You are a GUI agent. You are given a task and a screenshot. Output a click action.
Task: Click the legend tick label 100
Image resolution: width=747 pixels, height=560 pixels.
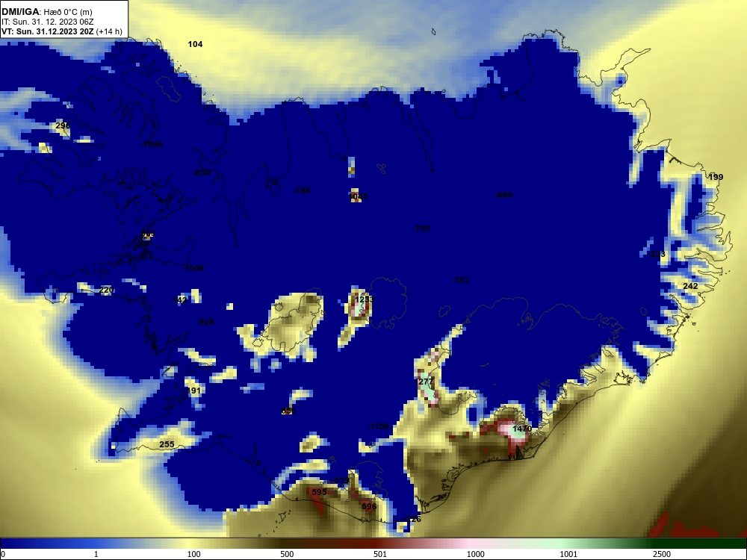coord(194,554)
